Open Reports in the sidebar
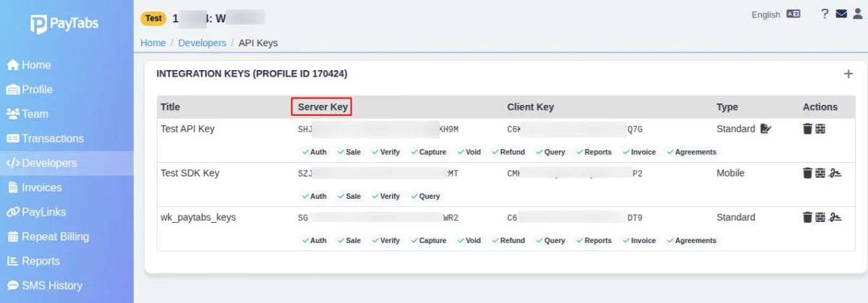The height and width of the screenshot is (303, 868). point(67,262)
